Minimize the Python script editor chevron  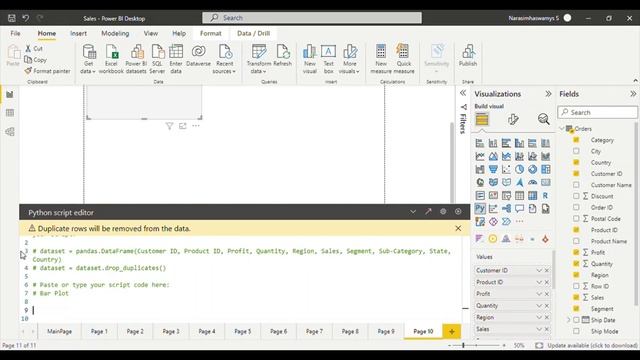point(413,212)
